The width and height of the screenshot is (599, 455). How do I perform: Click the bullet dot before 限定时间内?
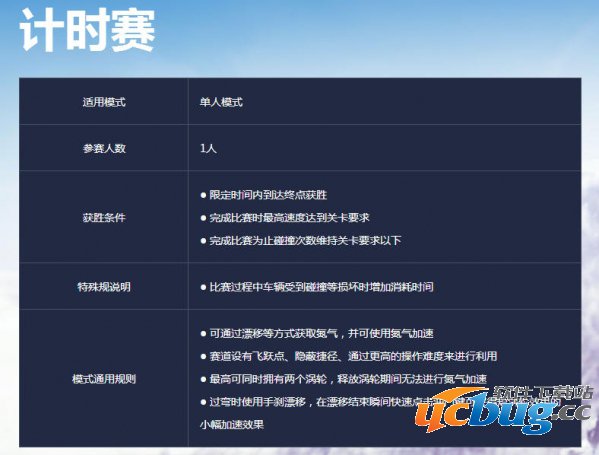[203, 195]
